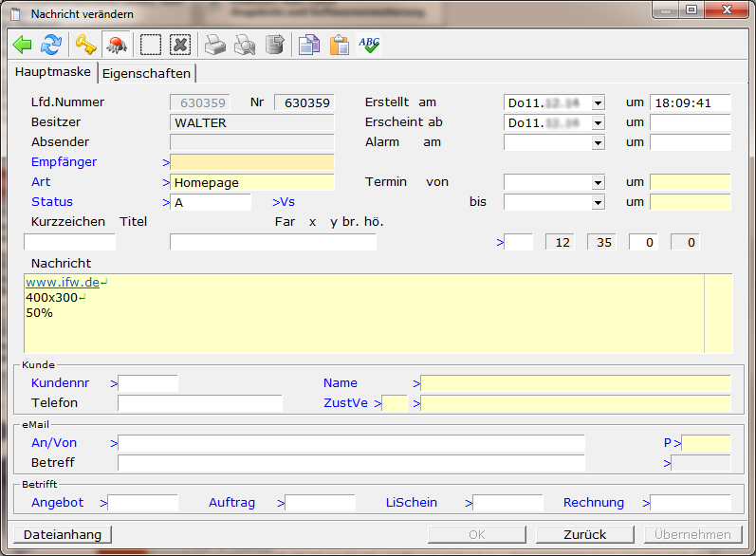Click the Empfänger input field
The height and width of the screenshot is (556, 756).
[x=251, y=162]
